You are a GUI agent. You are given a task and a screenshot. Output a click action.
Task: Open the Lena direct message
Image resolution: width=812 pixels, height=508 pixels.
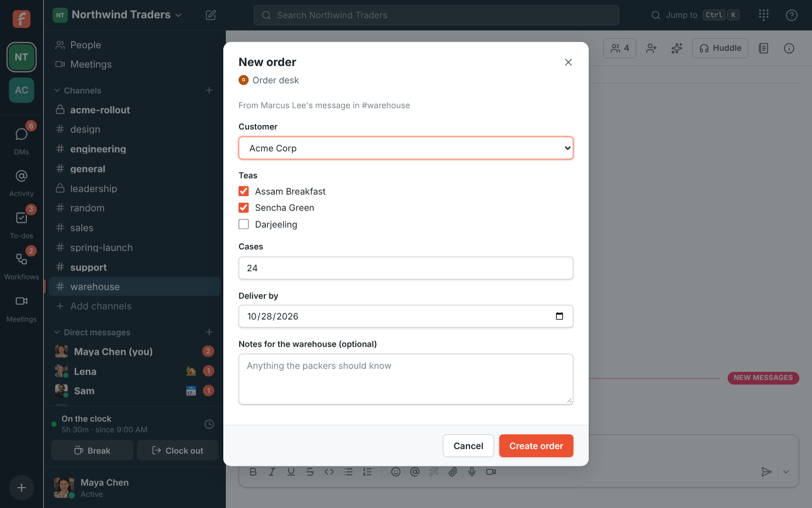[x=134, y=371]
